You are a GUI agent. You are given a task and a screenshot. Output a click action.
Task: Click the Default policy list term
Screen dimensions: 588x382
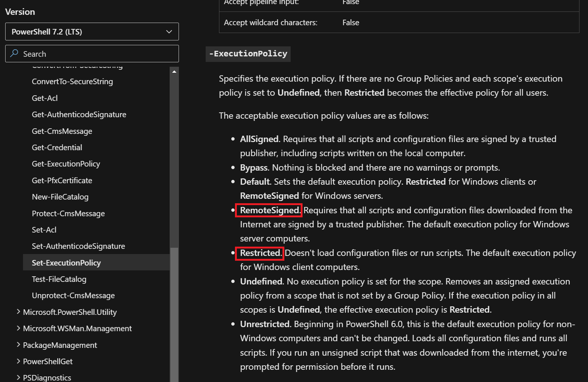(x=255, y=182)
